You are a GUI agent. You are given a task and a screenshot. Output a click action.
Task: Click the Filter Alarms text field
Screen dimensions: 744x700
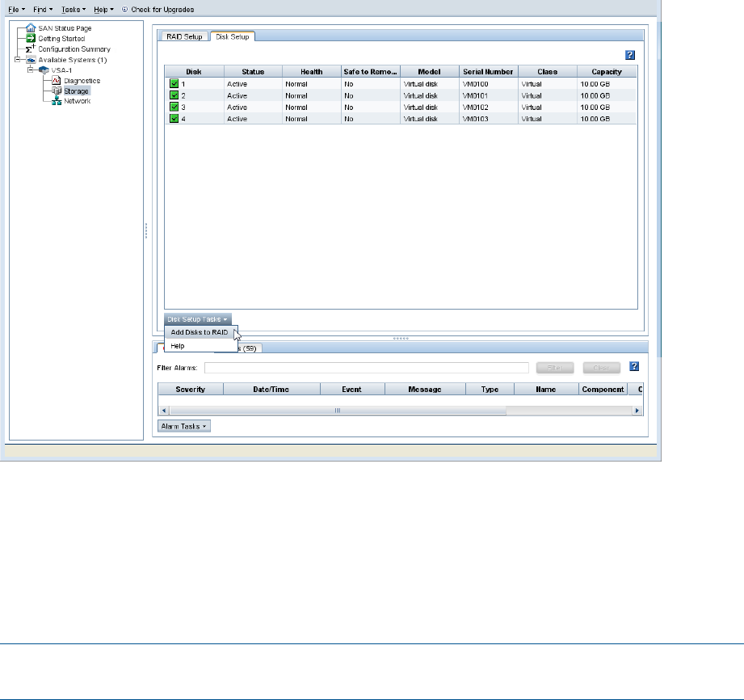coord(366,368)
